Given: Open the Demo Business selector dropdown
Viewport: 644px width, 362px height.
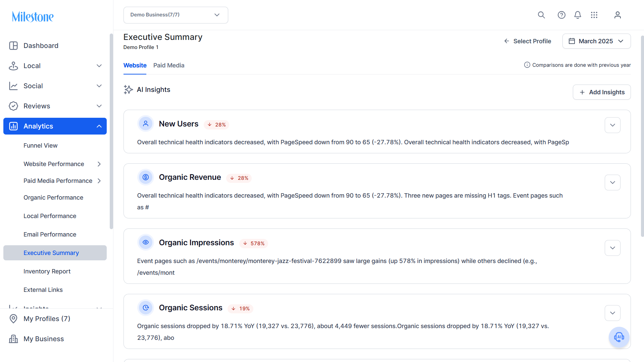Looking at the screenshot, I should (176, 15).
